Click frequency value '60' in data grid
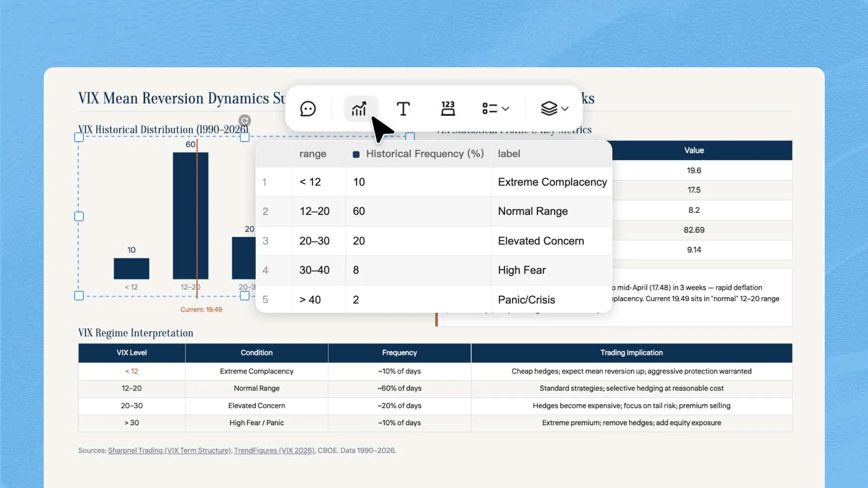This screenshot has width=868, height=488. tap(418, 211)
